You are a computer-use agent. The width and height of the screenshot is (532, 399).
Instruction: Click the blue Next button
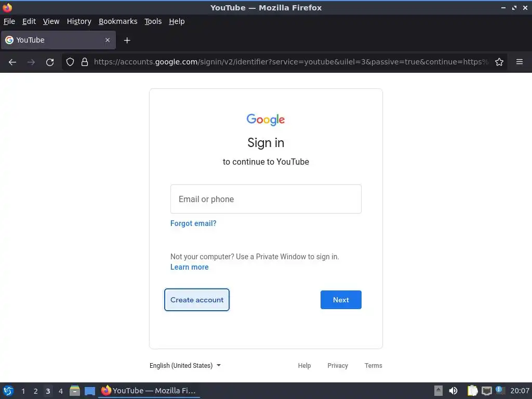click(x=341, y=300)
